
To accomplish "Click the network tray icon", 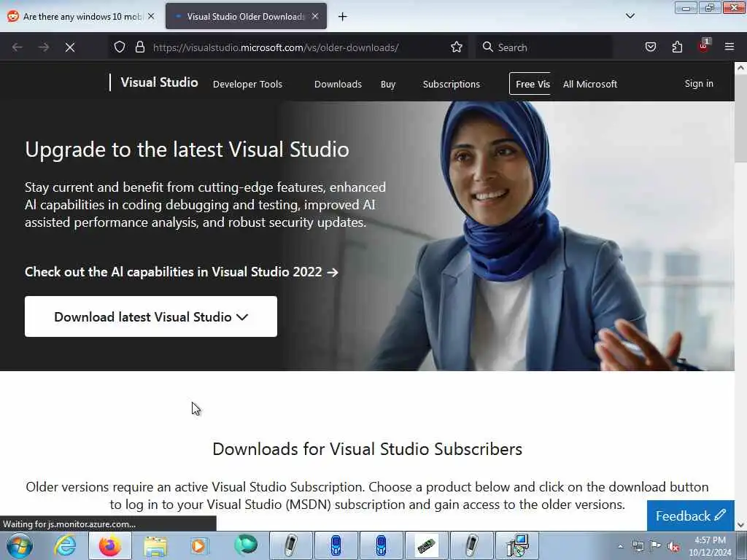I will (638, 546).
